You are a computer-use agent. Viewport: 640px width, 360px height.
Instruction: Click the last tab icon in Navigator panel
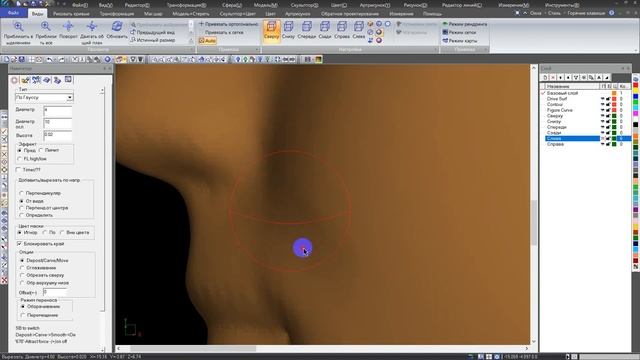68,80
